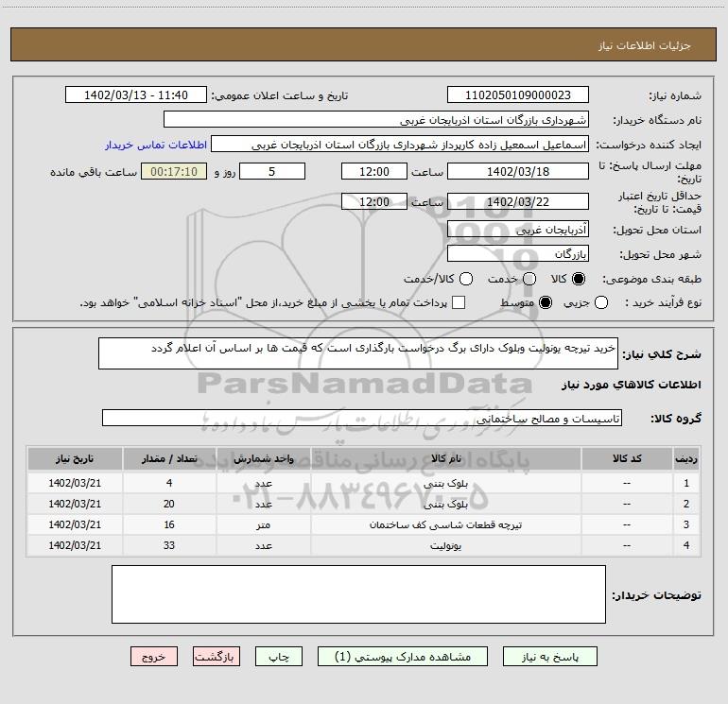
Task: Click quantity 33 in row 4
Action: [x=169, y=546]
